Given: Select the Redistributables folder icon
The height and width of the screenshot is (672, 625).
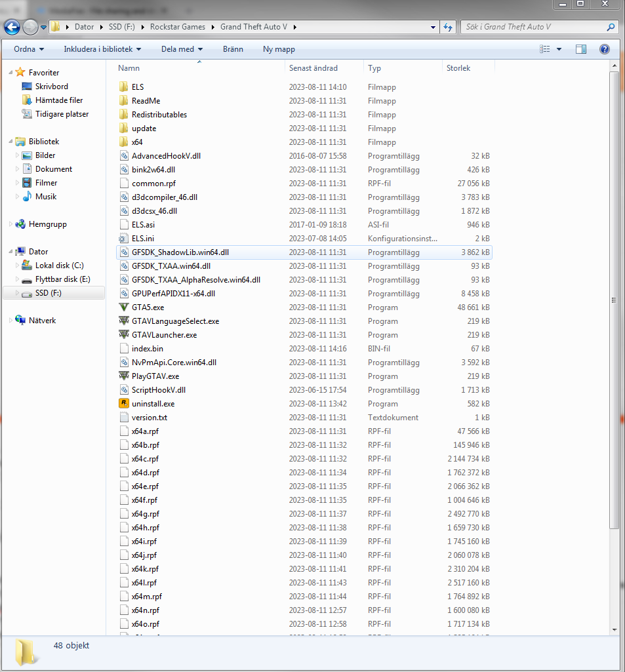Looking at the screenshot, I should click(123, 114).
